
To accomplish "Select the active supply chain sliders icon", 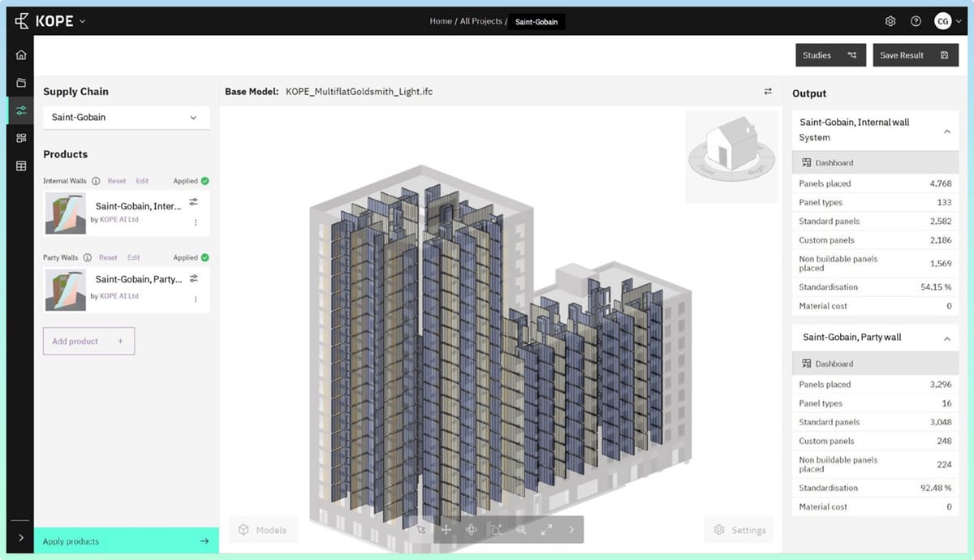I will click(x=20, y=110).
